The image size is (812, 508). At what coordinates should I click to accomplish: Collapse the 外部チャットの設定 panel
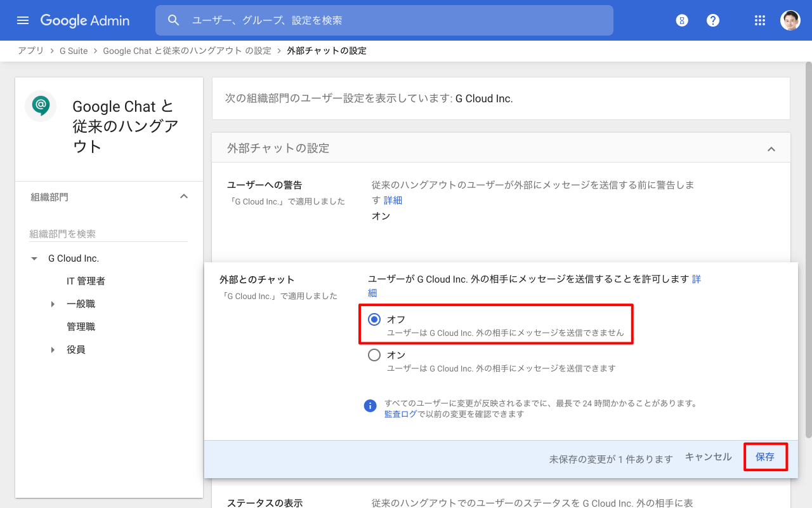click(771, 149)
